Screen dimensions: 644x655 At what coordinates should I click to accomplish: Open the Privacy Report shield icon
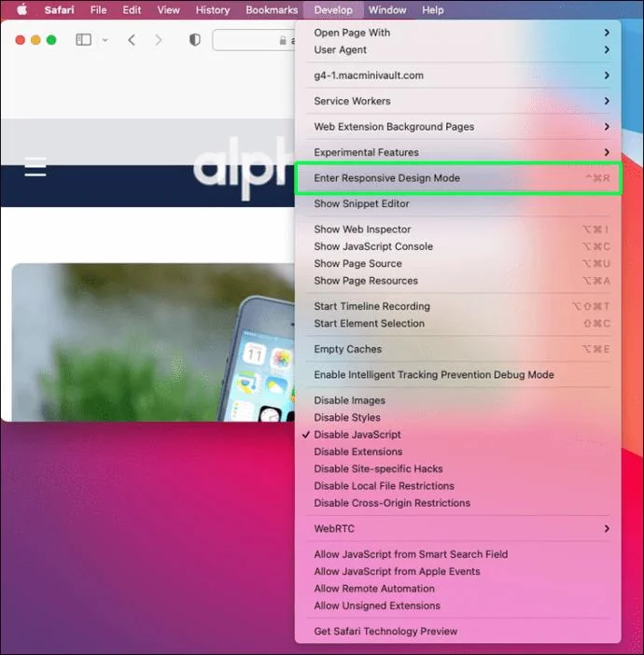195,40
